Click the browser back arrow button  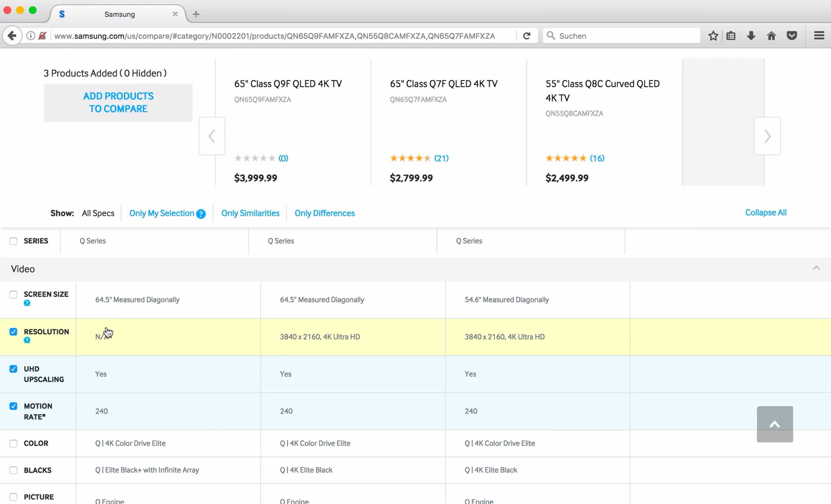point(12,35)
